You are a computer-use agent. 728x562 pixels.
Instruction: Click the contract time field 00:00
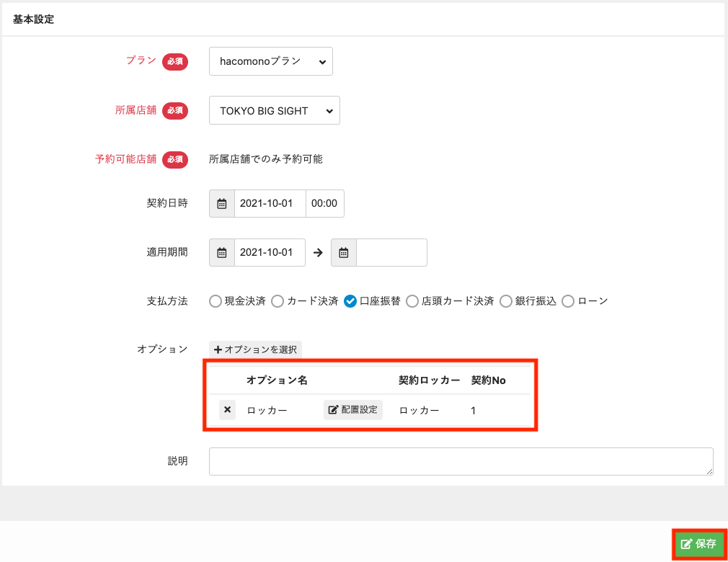coord(324,204)
